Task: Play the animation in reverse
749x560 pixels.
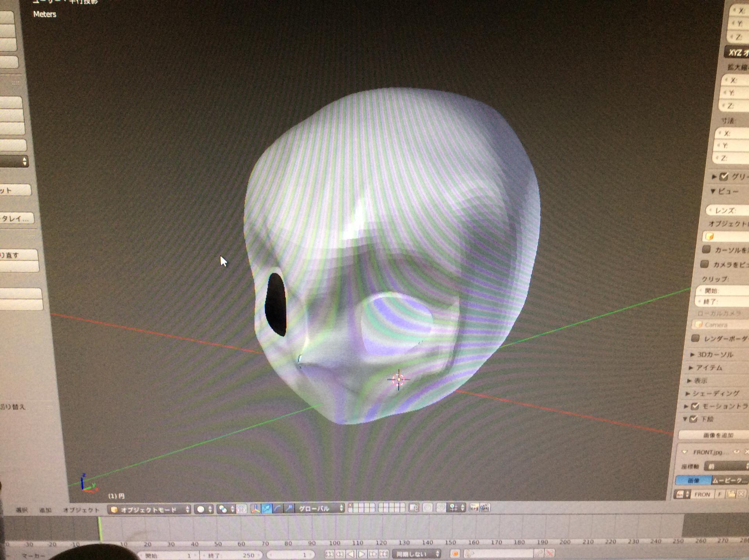Action: [351, 554]
